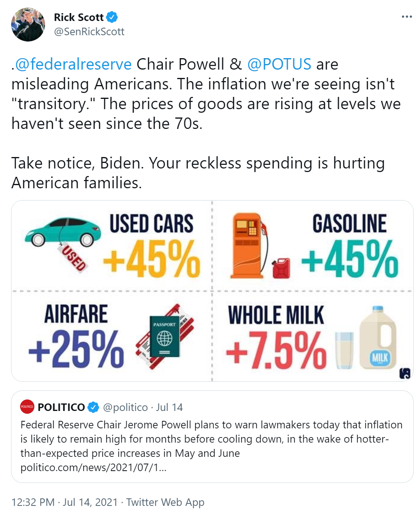Click the milk jug icon
The image size is (420, 513).
click(378, 337)
